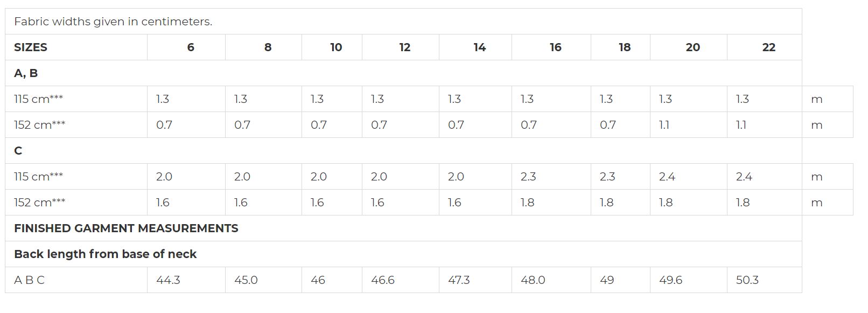Select the 44.3 back length cell
This screenshot has width=868, height=313.
click(x=186, y=280)
